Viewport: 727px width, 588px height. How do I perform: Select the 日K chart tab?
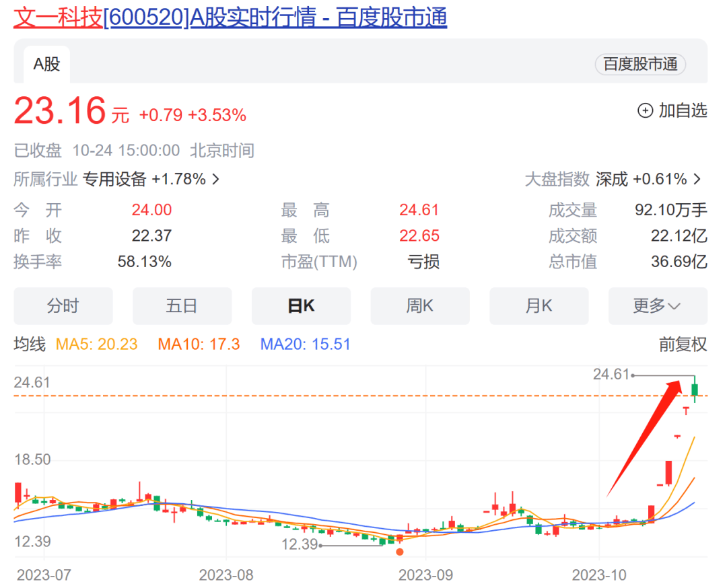pyautogui.click(x=301, y=306)
